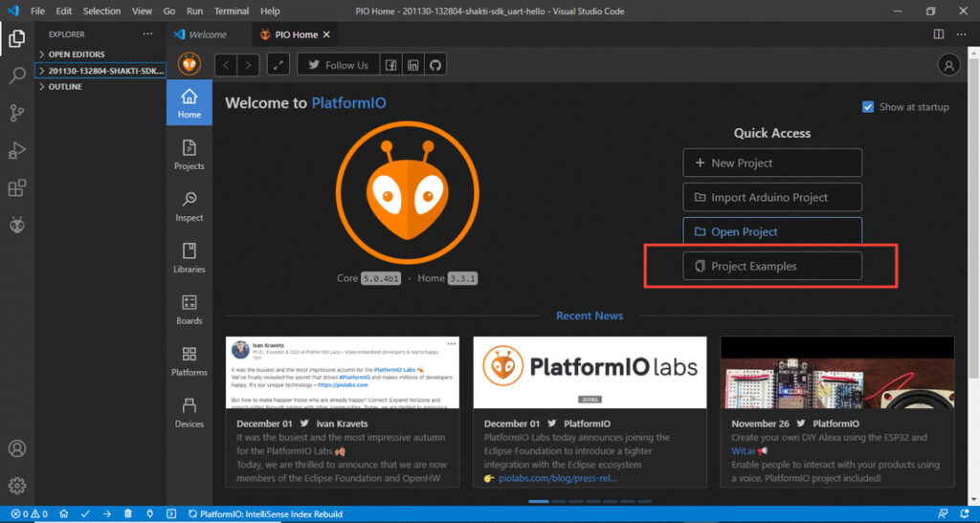Screen dimensions: 980x523
Task: Expand the OUTLINE section
Action: click(x=100, y=87)
